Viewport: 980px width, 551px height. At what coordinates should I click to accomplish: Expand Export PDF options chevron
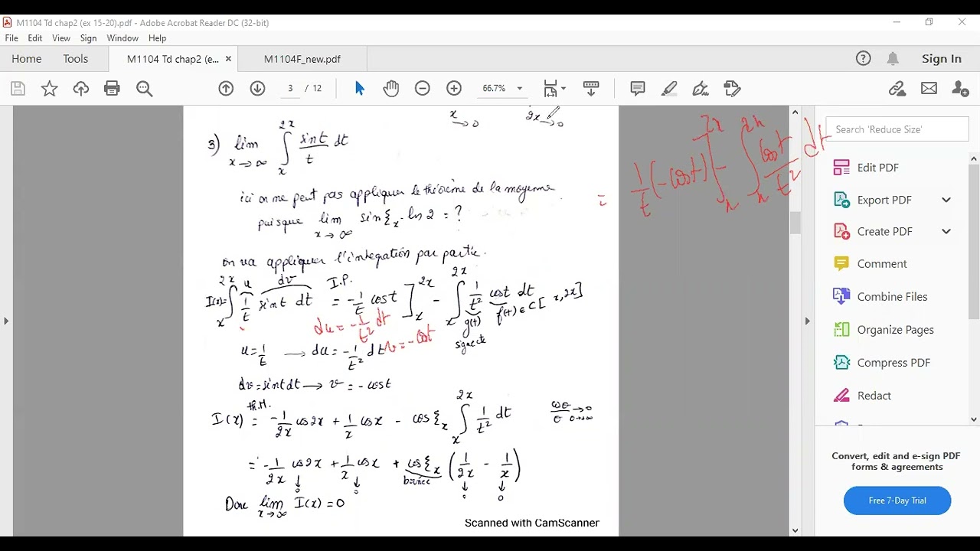coord(946,200)
